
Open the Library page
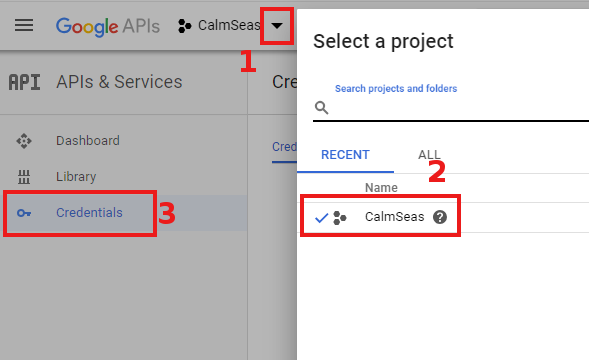point(76,177)
